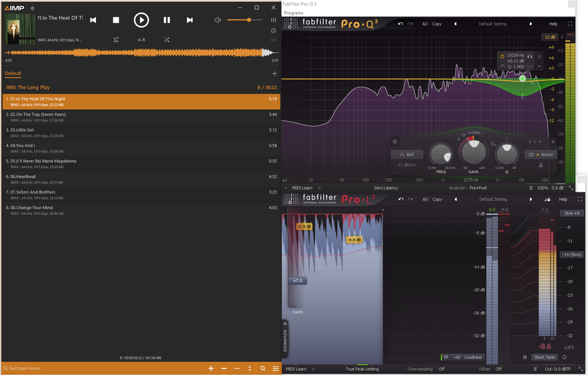Toggle repeat mode icon

(x=116, y=40)
